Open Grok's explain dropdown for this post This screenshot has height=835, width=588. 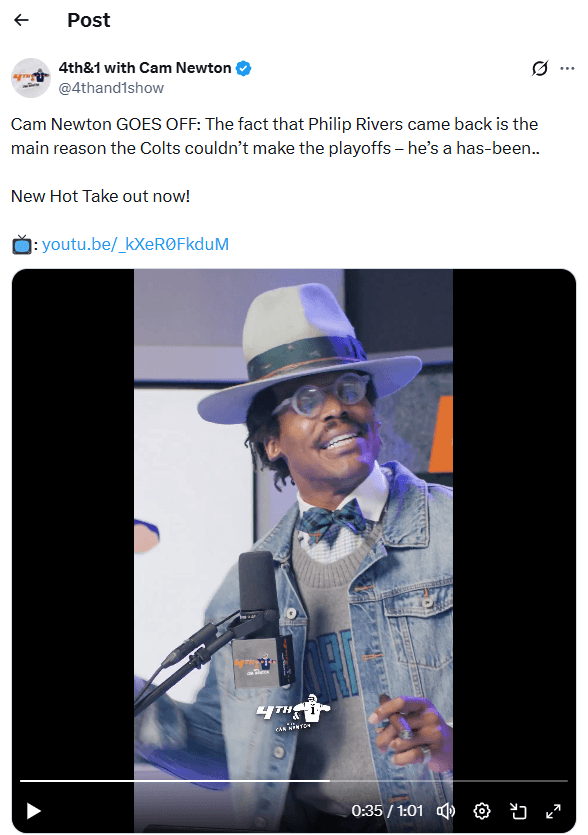pyautogui.click(x=540, y=68)
